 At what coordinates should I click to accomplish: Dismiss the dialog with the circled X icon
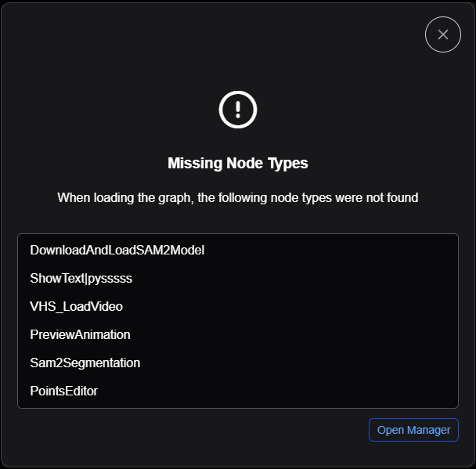pyautogui.click(x=442, y=34)
